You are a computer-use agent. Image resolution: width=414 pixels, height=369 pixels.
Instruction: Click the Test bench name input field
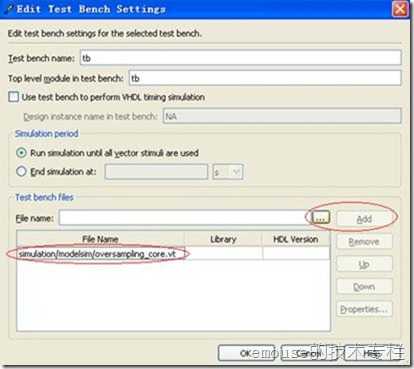coord(240,58)
